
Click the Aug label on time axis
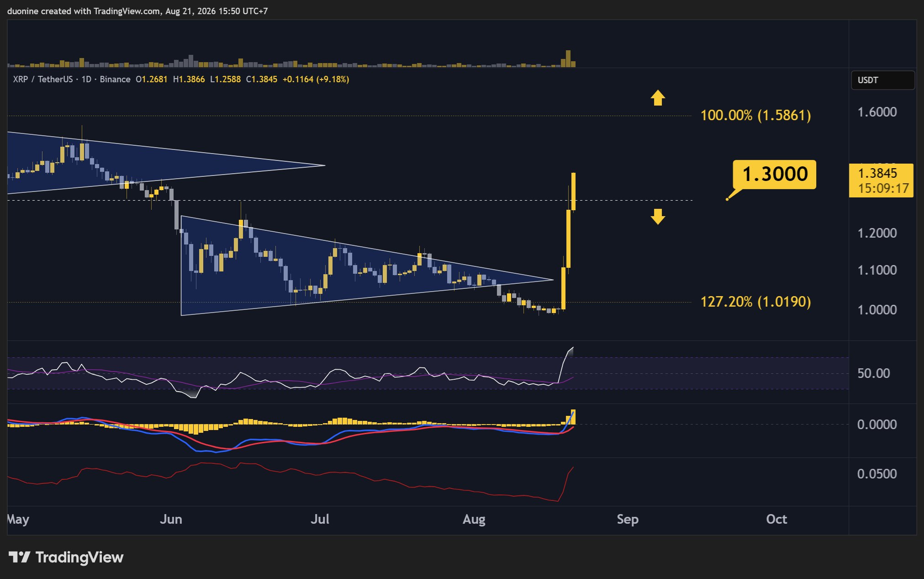[x=474, y=520]
